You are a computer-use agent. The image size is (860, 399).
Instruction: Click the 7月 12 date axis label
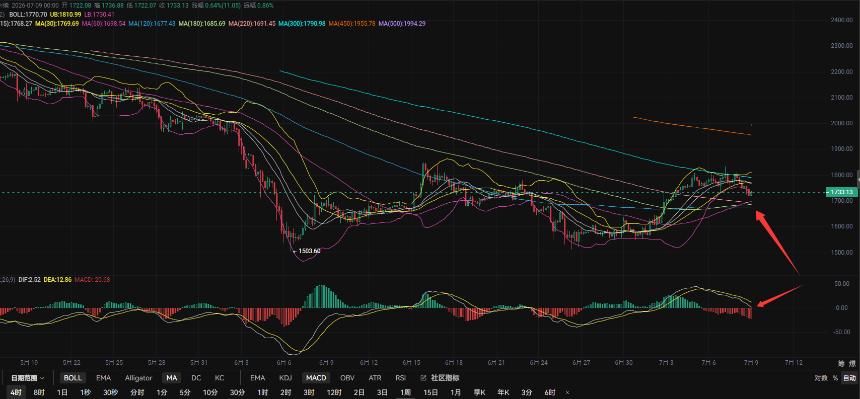pyautogui.click(x=795, y=363)
